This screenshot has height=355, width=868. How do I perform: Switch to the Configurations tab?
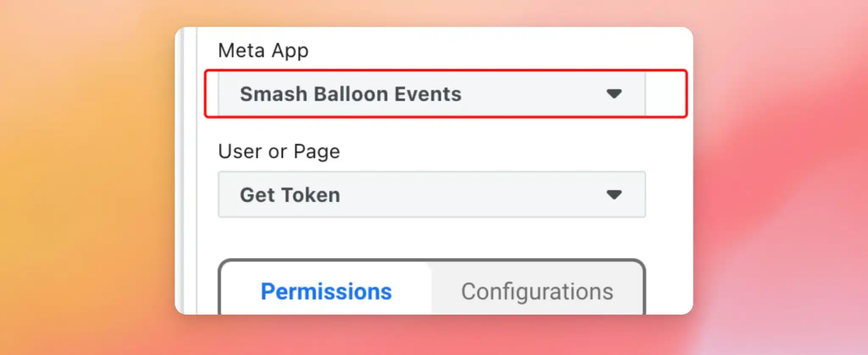pos(537,291)
